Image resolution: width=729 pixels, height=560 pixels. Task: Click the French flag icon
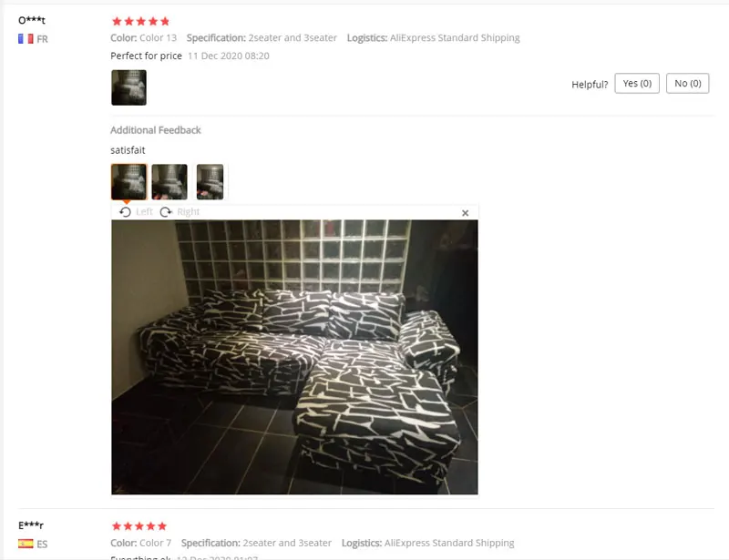(x=26, y=39)
